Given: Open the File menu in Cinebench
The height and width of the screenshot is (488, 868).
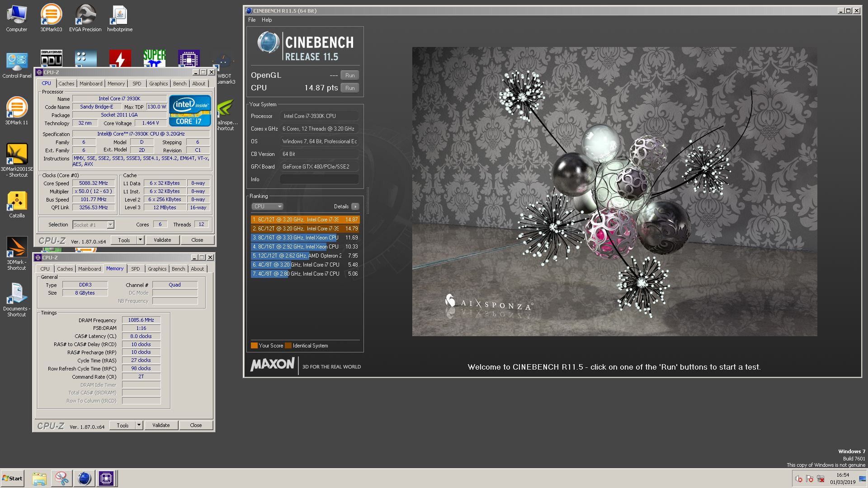Looking at the screenshot, I should 252,20.
